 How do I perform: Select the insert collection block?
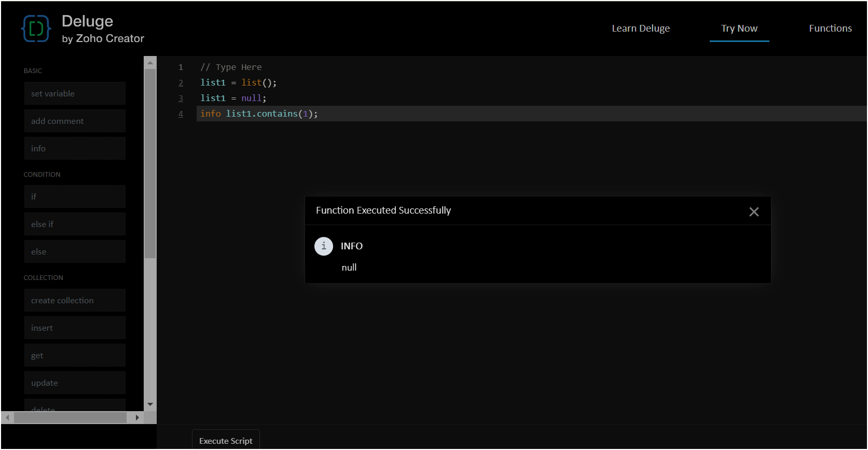(x=75, y=328)
